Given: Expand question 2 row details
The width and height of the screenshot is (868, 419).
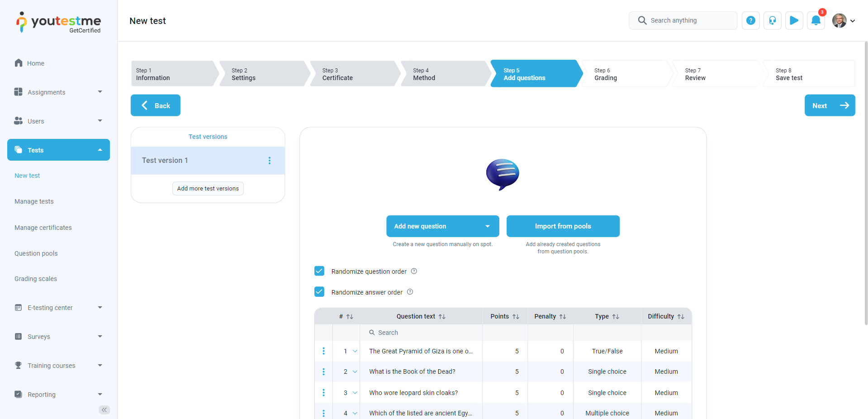Looking at the screenshot, I should click(x=355, y=371).
